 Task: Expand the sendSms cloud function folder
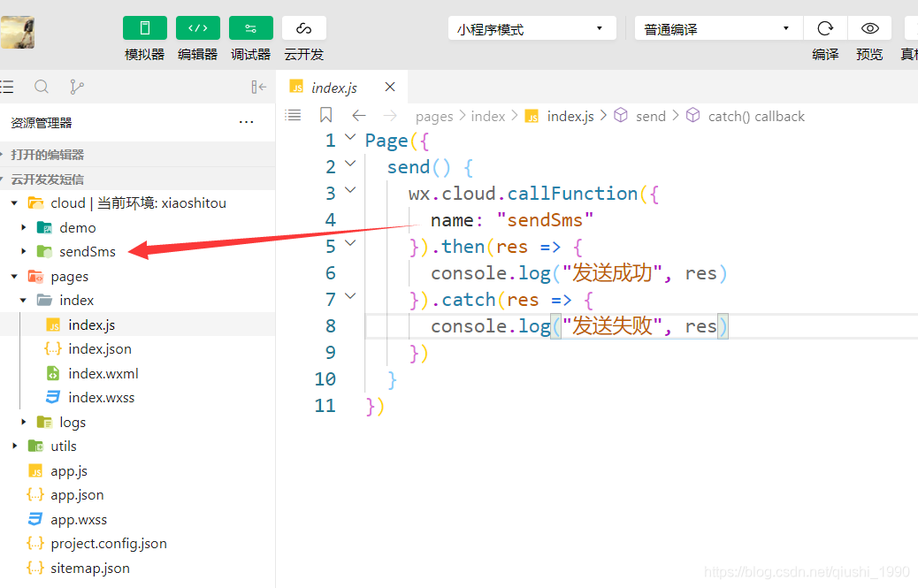(24, 251)
